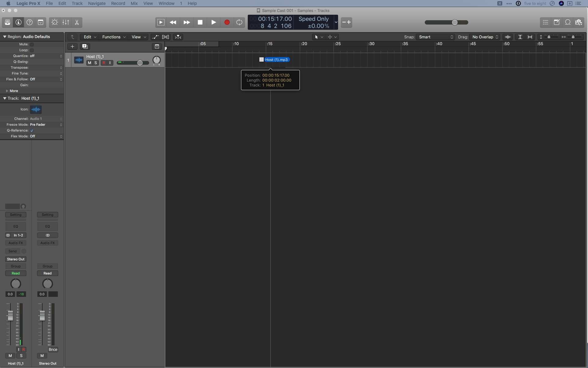Stop playback
Screen dimensions: 588x368
coord(200,22)
